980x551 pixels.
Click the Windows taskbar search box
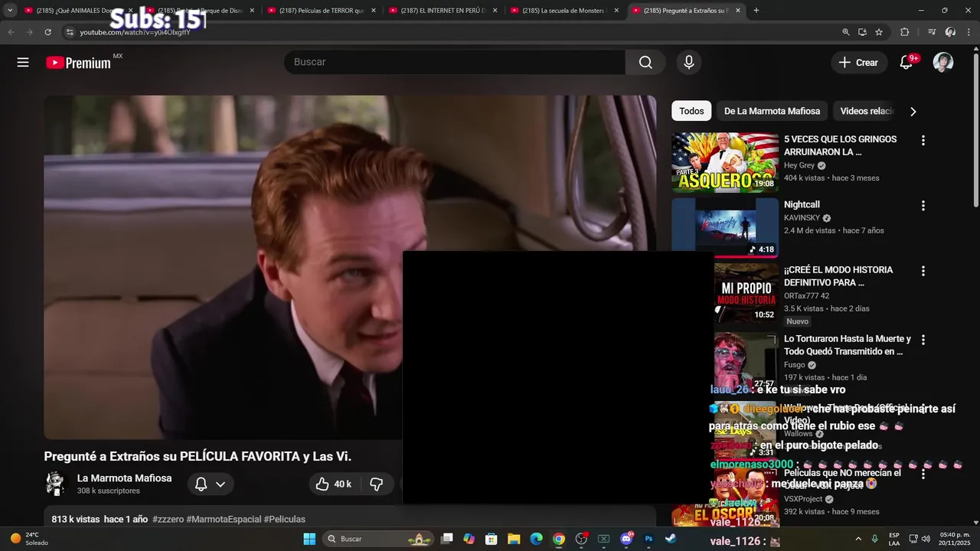point(377,539)
